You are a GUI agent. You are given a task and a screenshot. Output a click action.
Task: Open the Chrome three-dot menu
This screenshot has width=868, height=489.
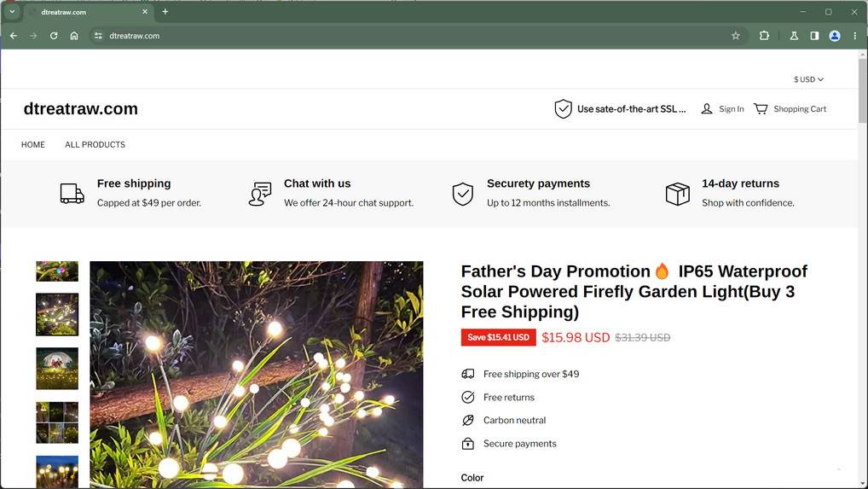pos(855,36)
